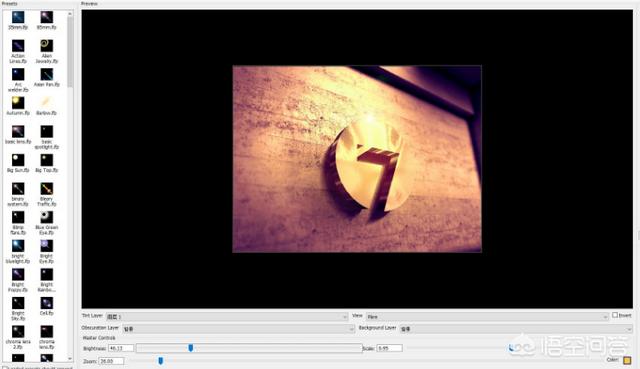
Task: Expand the View dropdown
Action: coord(487,317)
